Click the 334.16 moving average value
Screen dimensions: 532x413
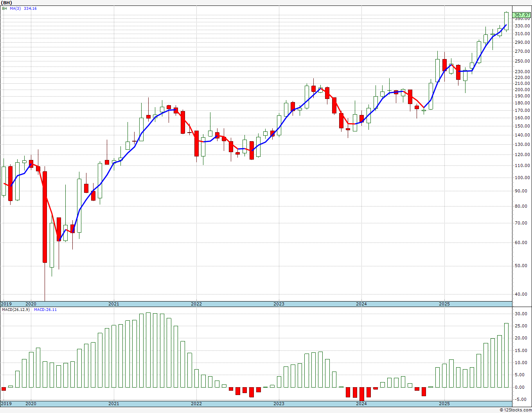click(30, 8)
